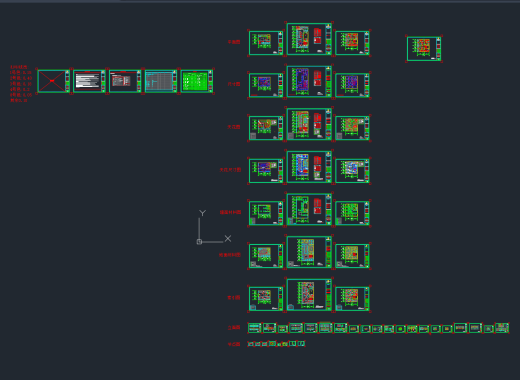Select the right sheet in the fifth plan row

[x=353, y=213]
